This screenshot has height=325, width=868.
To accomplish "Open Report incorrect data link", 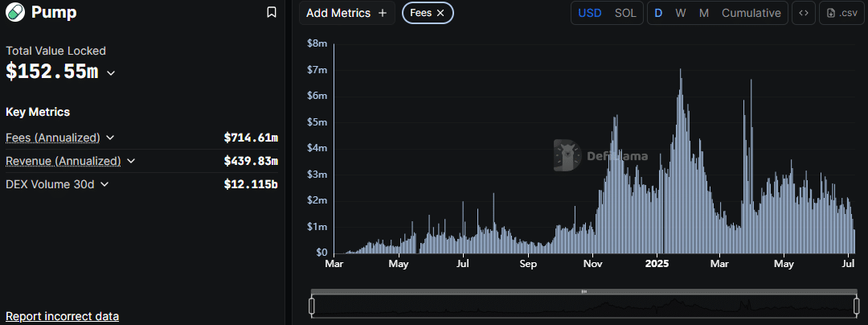I will tap(62, 317).
